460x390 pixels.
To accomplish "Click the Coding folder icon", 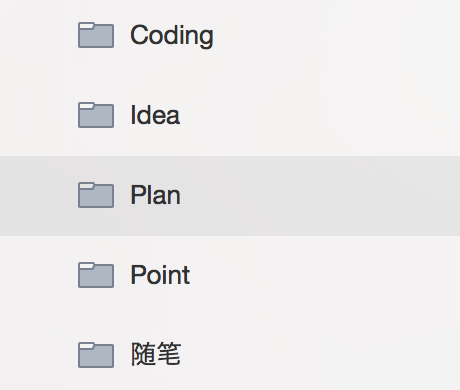I will pyautogui.click(x=96, y=35).
